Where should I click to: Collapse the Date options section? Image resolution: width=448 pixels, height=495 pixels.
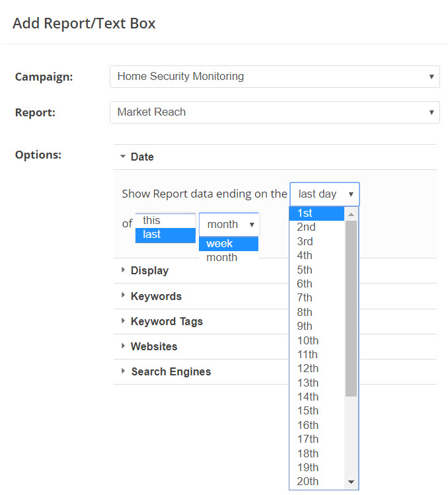point(141,157)
